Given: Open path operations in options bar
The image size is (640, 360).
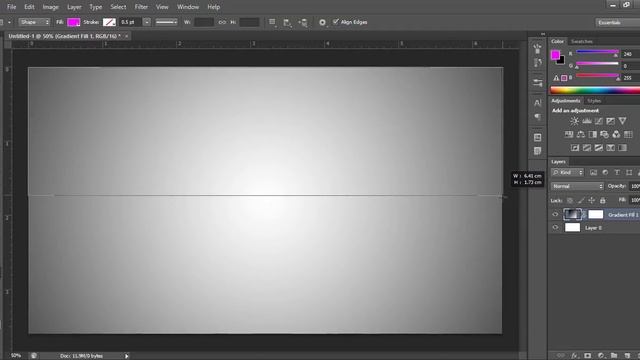Looking at the screenshot, I should [x=272, y=22].
